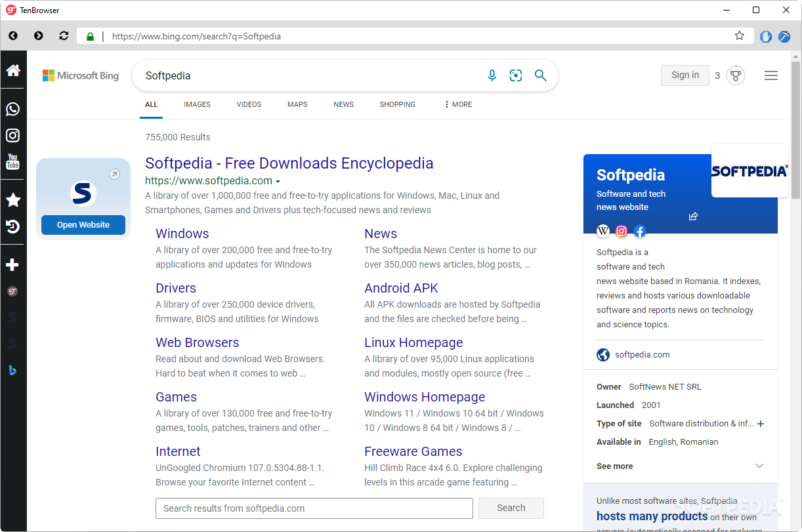The height and width of the screenshot is (532, 802).
Task: Click the green secure lock icon
Action: [x=90, y=37]
